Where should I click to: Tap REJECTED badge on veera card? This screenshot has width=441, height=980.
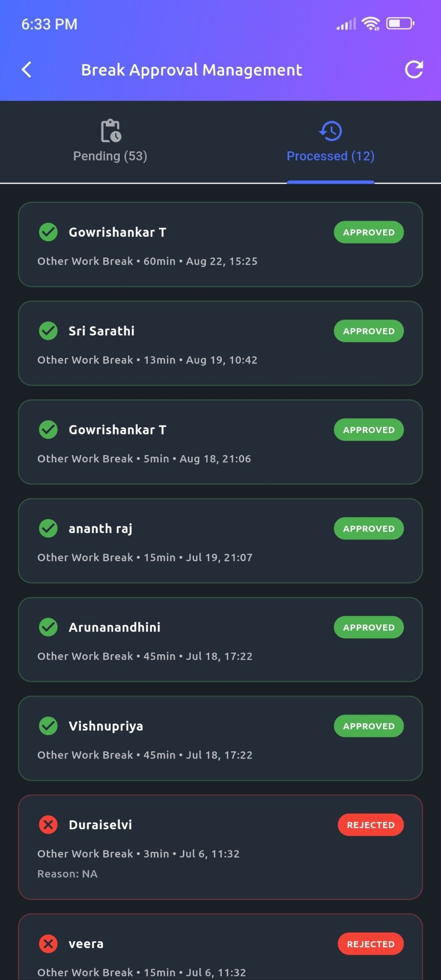[371, 944]
